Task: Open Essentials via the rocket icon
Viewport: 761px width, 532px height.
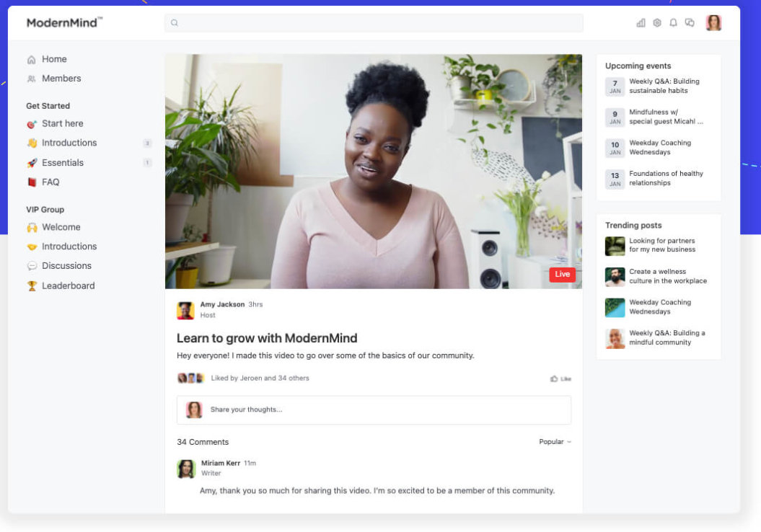Action: click(x=32, y=162)
